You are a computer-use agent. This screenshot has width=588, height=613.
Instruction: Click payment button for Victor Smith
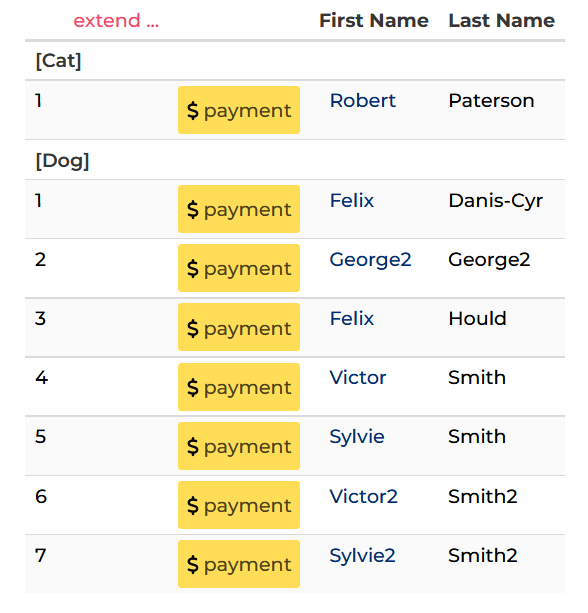[x=239, y=387]
